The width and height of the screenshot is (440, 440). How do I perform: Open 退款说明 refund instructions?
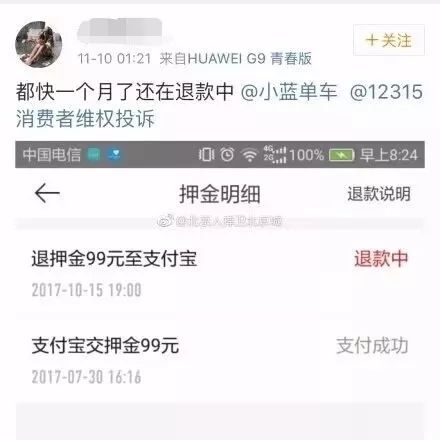coord(379,194)
